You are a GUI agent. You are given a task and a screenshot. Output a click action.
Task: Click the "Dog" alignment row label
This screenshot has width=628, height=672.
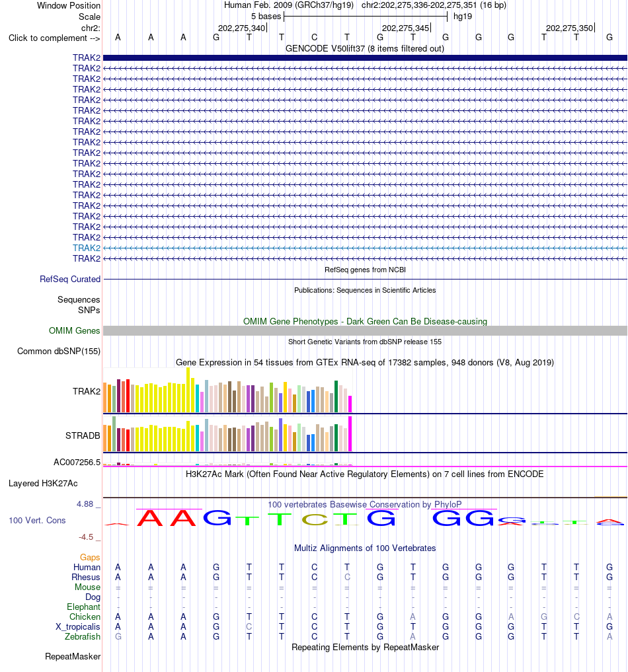click(x=93, y=597)
